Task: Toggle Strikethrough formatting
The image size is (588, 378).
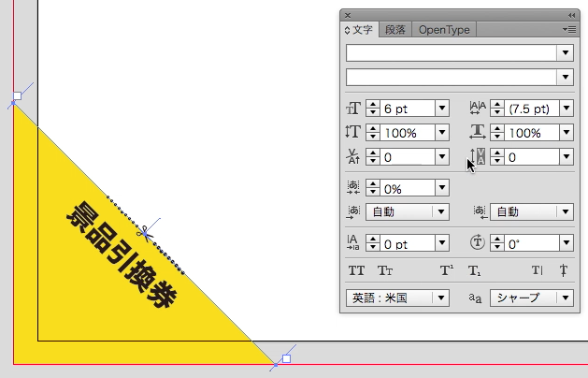Action: (564, 270)
